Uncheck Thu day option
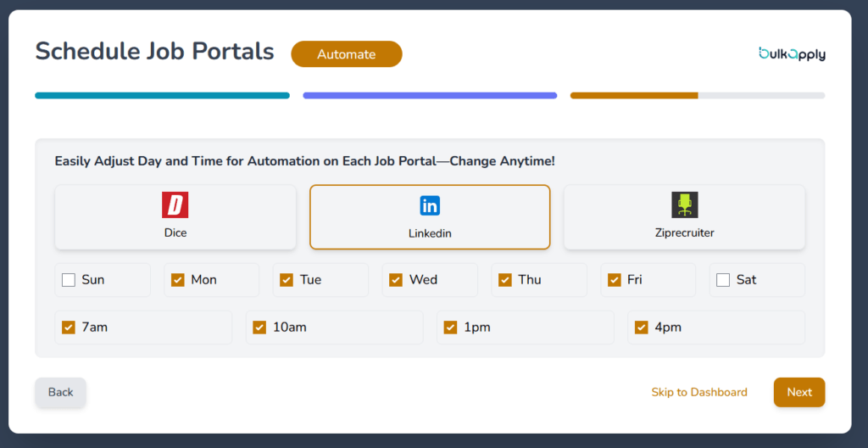The height and width of the screenshot is (448, 868). (x=505, y=280)
